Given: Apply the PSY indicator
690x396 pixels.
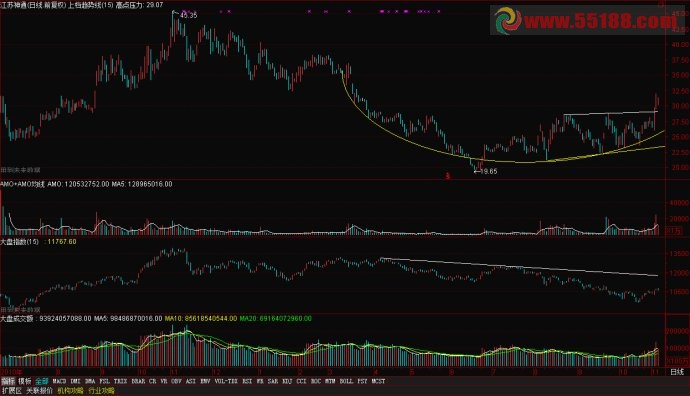Looking at the screenshot, I should coord(362,381).
